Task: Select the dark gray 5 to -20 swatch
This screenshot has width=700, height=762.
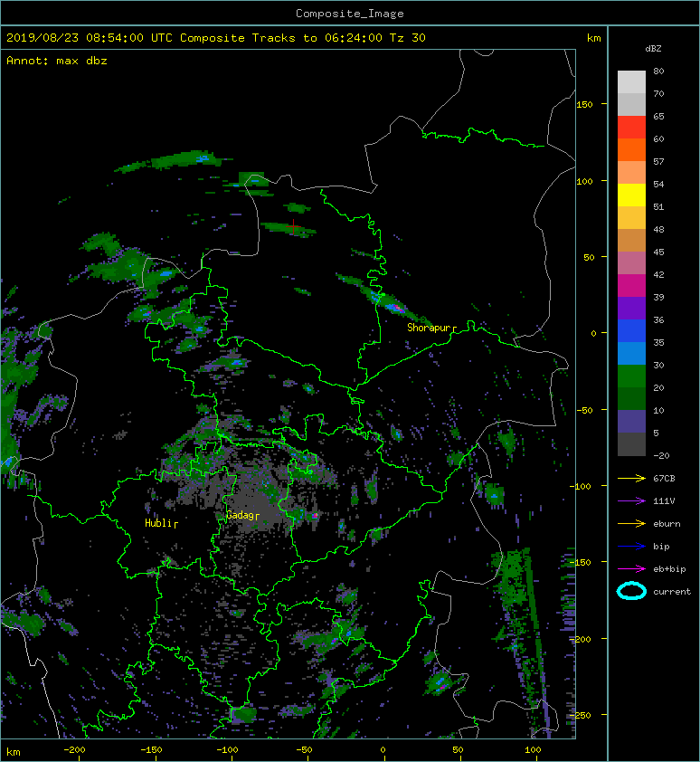Action: tap(631, 444)
